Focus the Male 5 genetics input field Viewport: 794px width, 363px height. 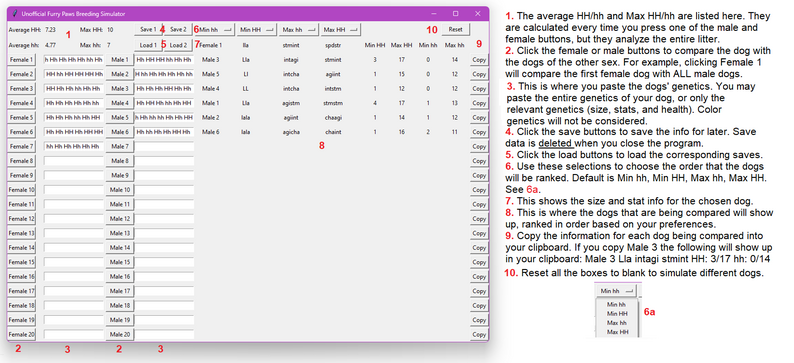pos(165,117)
